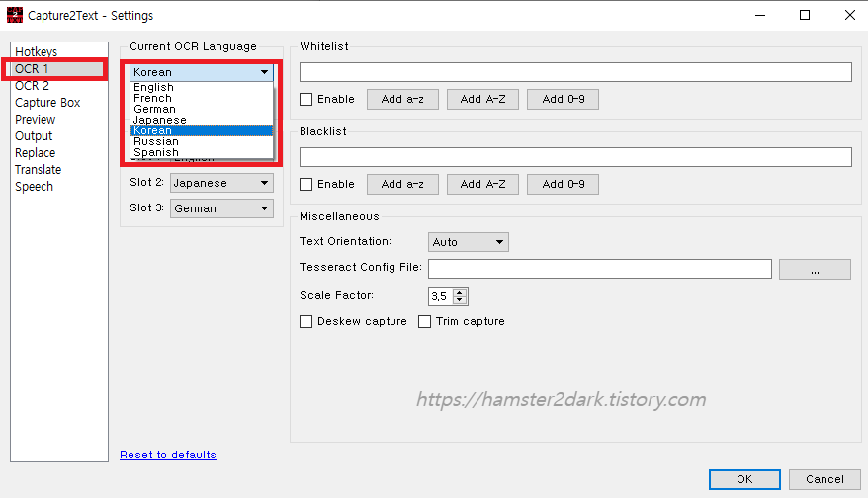This screenshot has width=868, height=498.
Task: Choose Korean from the language list
Action: pyautogui.click(x=202, y=130)
